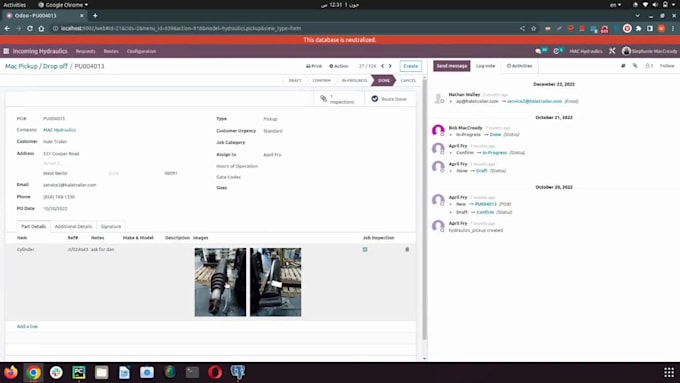Open Mac Pickup / Drop off breadcrumb

pyautogui.click(x=36, y=66)
